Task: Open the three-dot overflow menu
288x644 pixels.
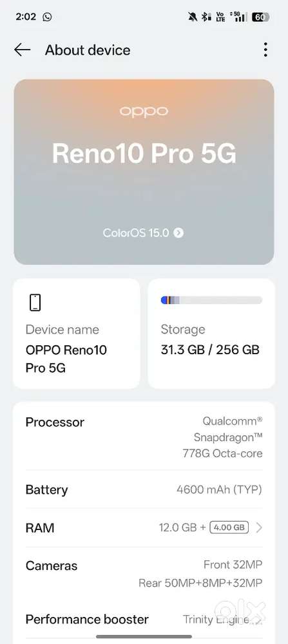Action: [x=266, y=50]
